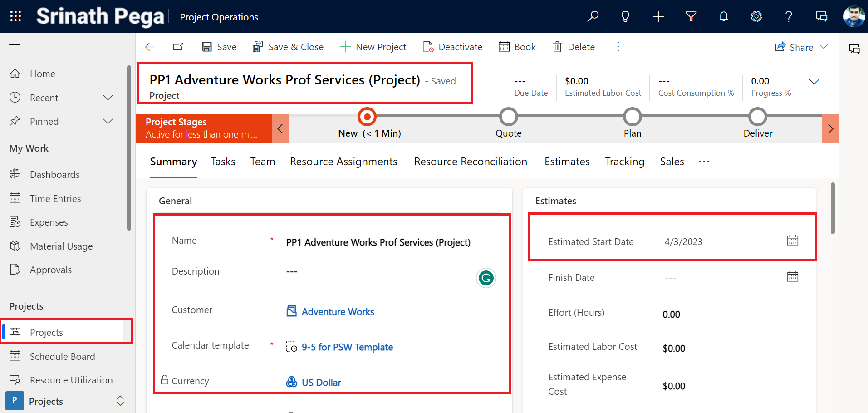Click the Estimated Start Date calendar icon
The image size is (868, 413).
(x=792, y=241)
